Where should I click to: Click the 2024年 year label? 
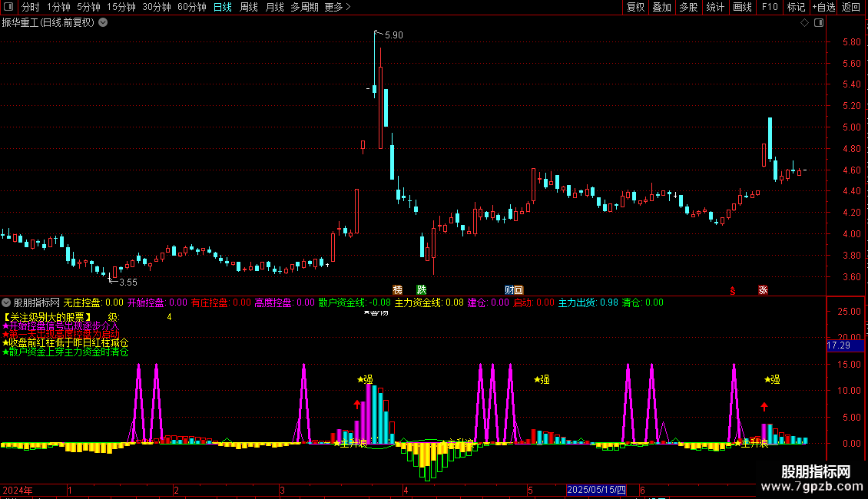[17, 490]
